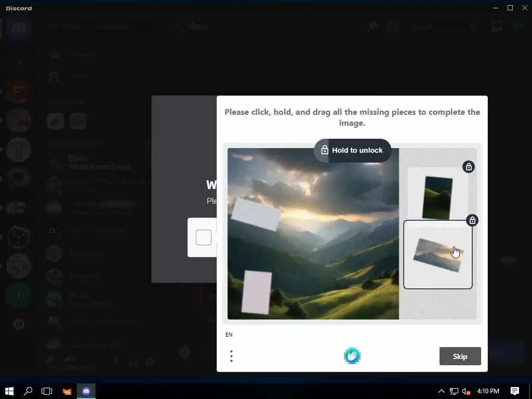Open the captcha three-dot options menu
This screenshot has height=399, width=532.
click(231, 356)
